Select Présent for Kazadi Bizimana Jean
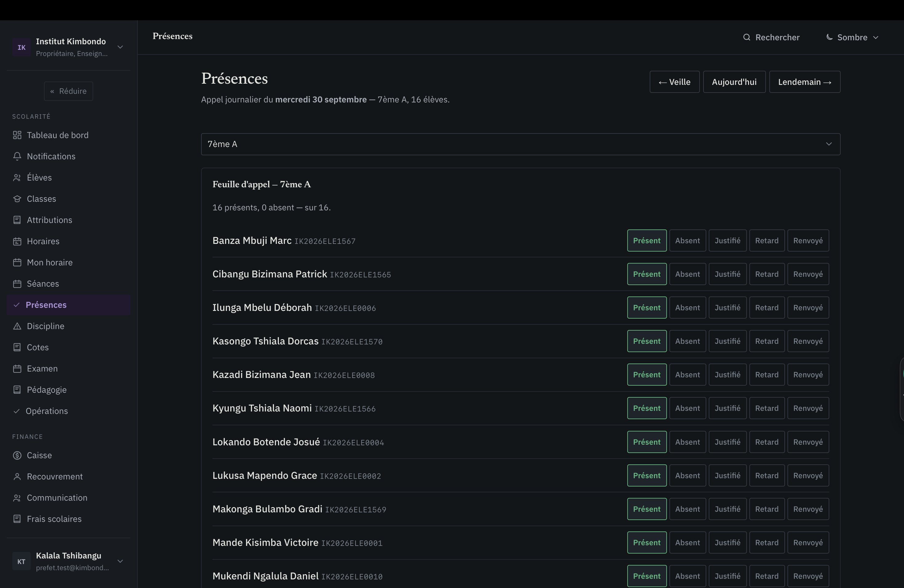 pyautogui.click(x=646, y=375)
